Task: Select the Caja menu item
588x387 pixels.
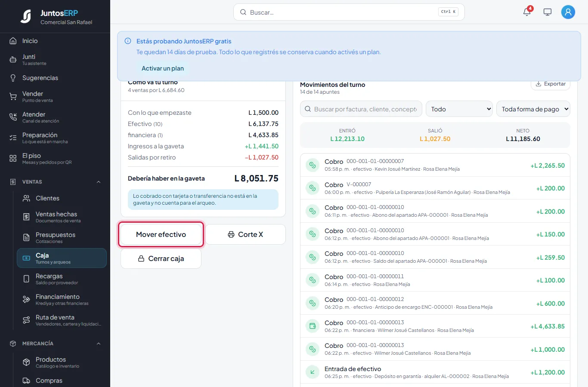Action: (62, 258)
